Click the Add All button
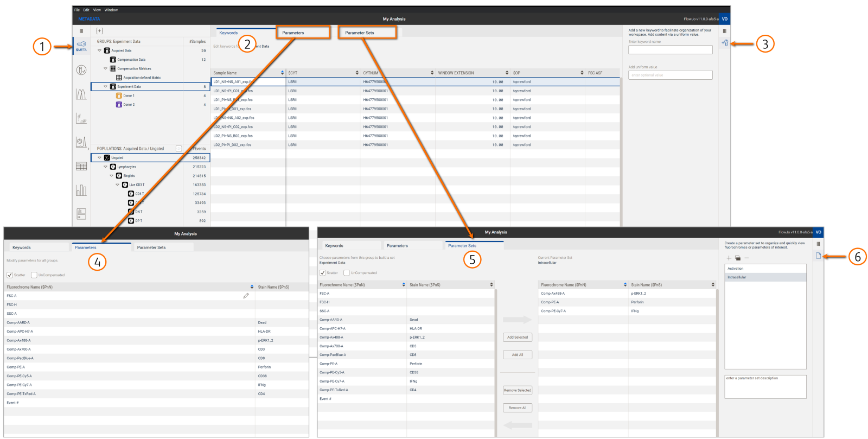 click(x=518, y=355)
